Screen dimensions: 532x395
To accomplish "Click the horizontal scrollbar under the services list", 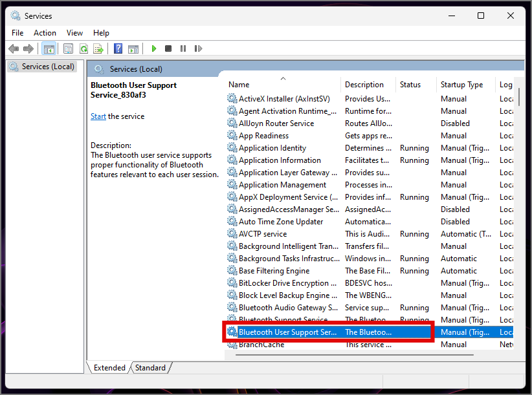I will coord(355,355).
